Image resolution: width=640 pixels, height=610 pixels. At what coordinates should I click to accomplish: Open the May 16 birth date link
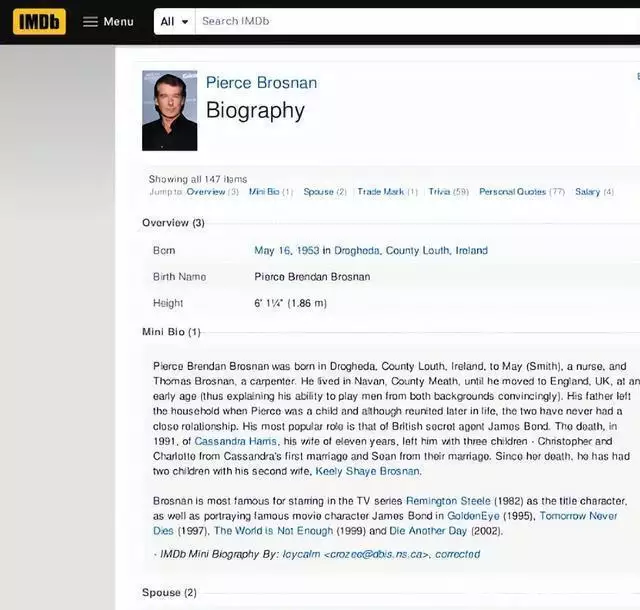[x=272, y=250]
